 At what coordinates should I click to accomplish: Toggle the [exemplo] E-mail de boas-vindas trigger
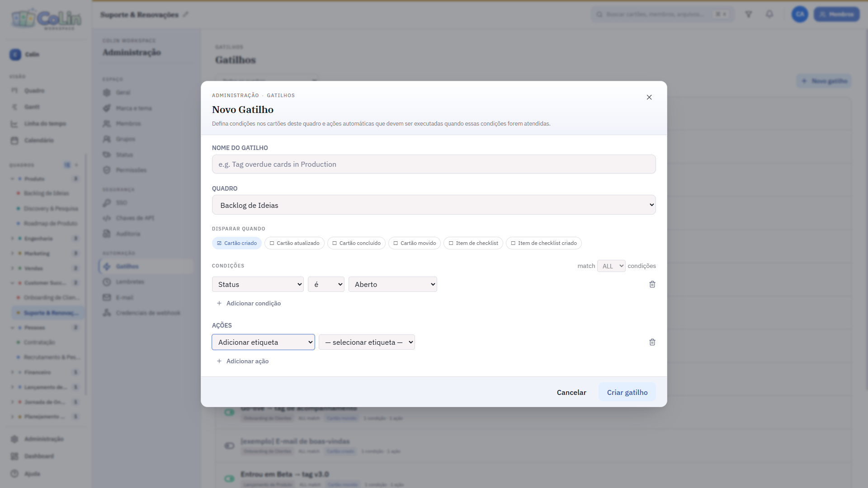coord(229,446)
